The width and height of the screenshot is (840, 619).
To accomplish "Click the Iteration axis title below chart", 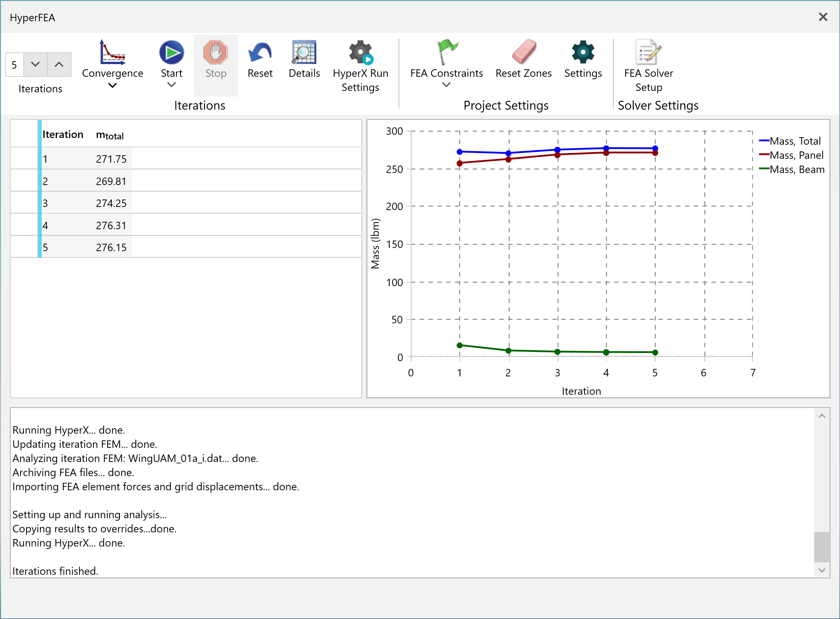I will (x=581, y=391).
